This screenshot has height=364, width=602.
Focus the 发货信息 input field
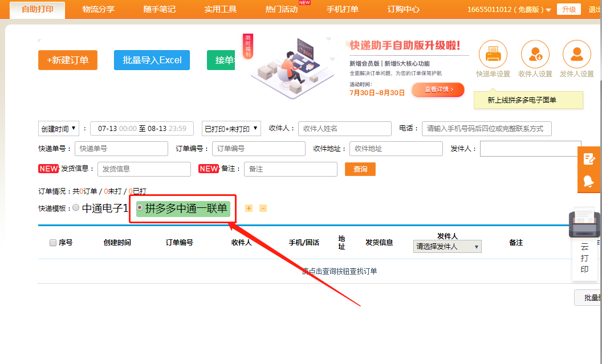click(x=144, y=169)
